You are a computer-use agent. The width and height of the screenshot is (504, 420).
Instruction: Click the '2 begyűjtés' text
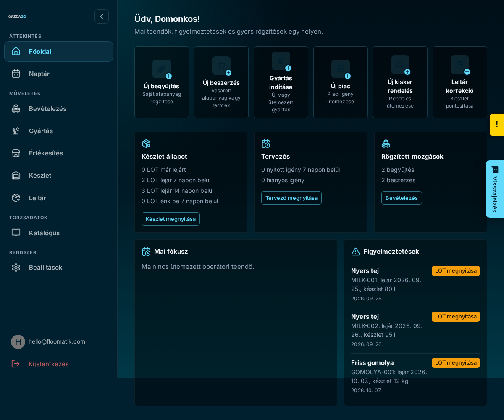tap(398, 170)
